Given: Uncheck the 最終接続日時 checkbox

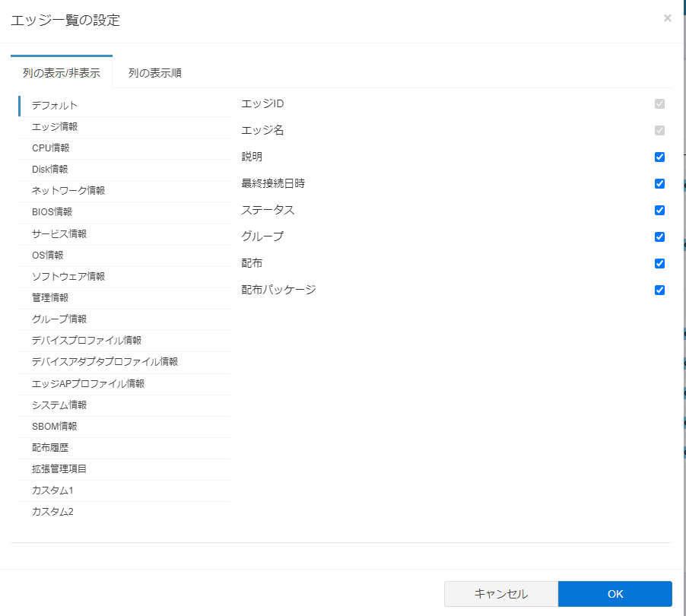Looking at the screenshot, I should [x=659, y=183].
